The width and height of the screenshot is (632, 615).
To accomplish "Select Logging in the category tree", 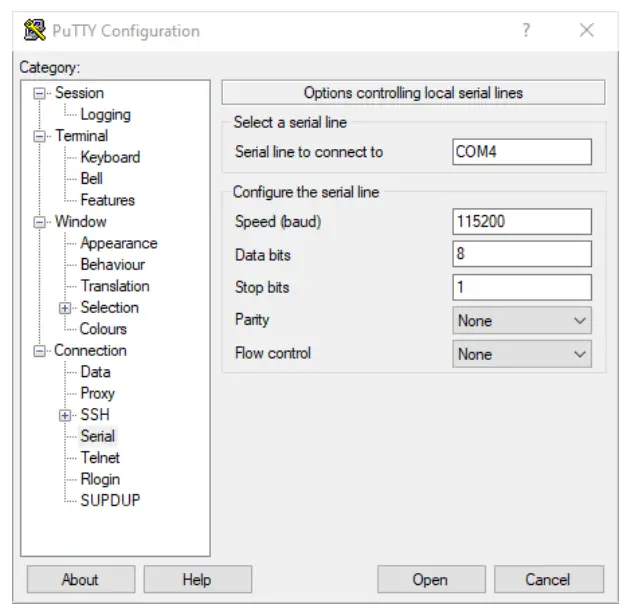I will click(x=105, y=114).
